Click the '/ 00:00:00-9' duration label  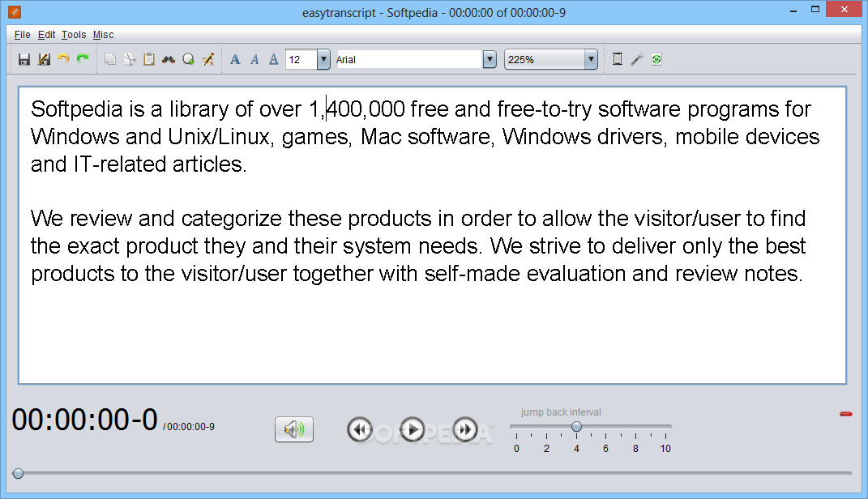(x=189, y=427)
